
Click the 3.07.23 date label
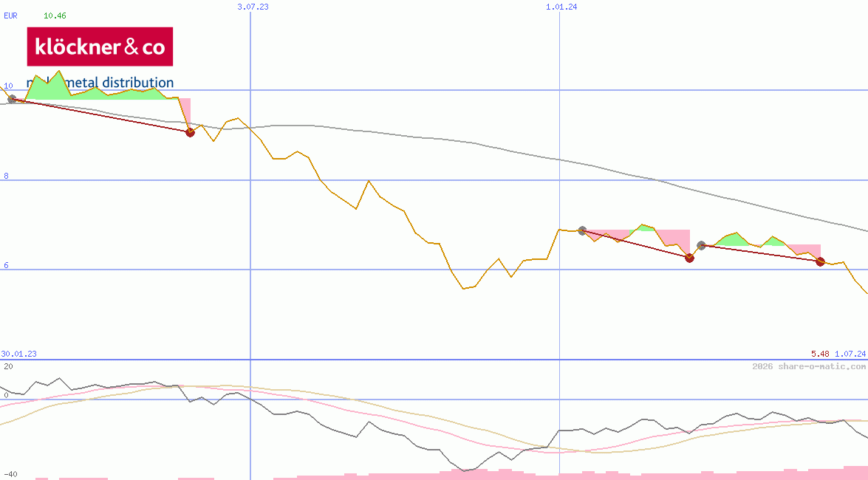253,7
